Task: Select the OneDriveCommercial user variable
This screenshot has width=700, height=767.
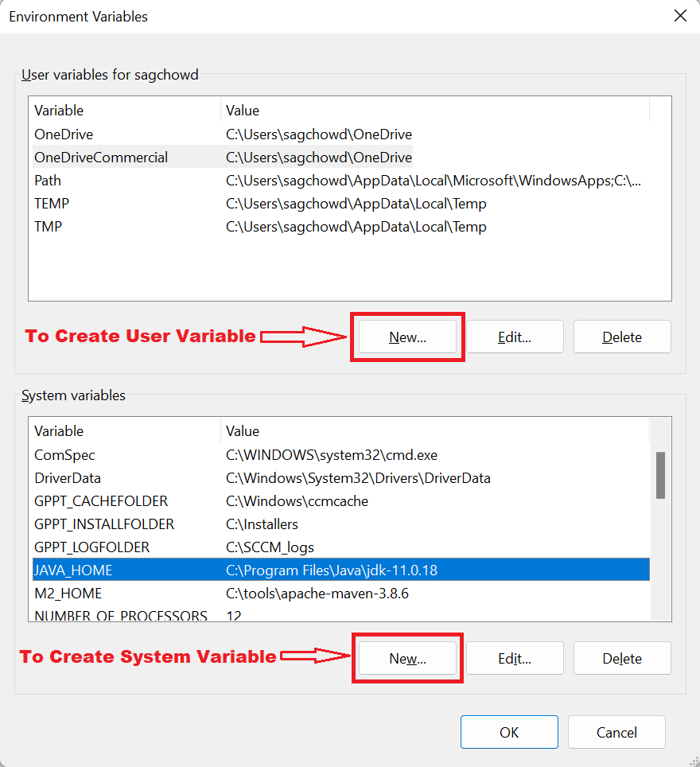Action: [100, 158]
